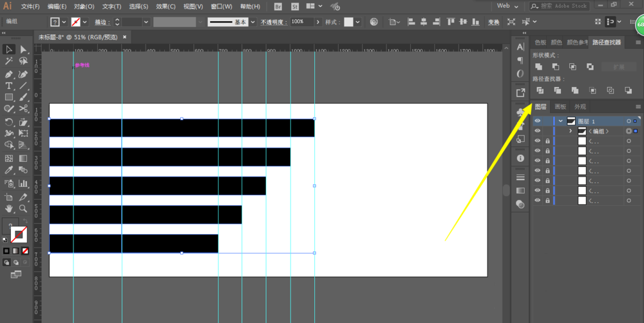The image size is (644, 323).
Task: Set the fill/stroke to None
Action: [25, 251]
